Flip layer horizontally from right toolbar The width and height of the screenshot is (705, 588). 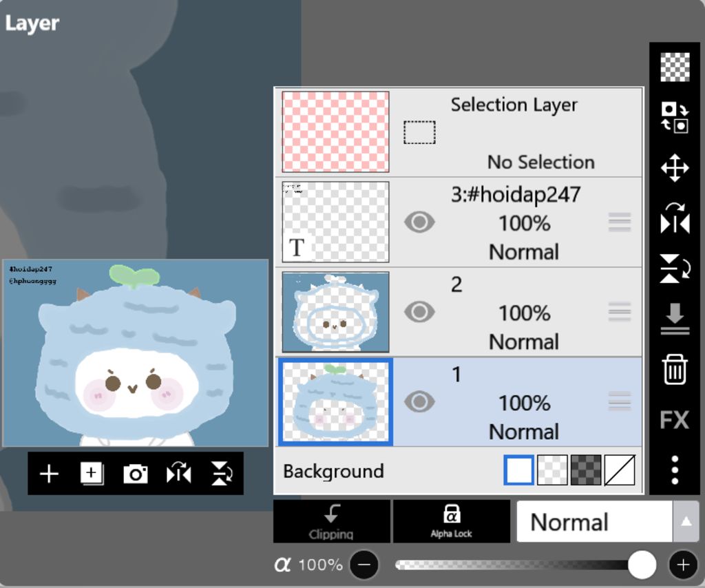pyautogui.click(x=675, y=218)
